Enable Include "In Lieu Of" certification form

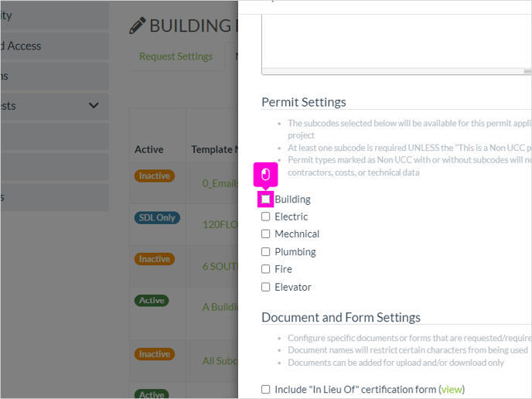point(266,389)
